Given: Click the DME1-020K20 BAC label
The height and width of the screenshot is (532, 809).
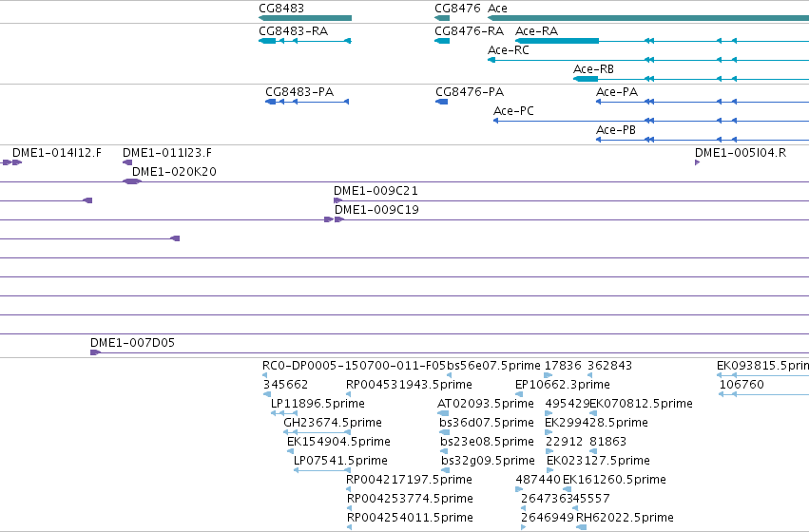Looking at the screenshot, I should (174, 172).
